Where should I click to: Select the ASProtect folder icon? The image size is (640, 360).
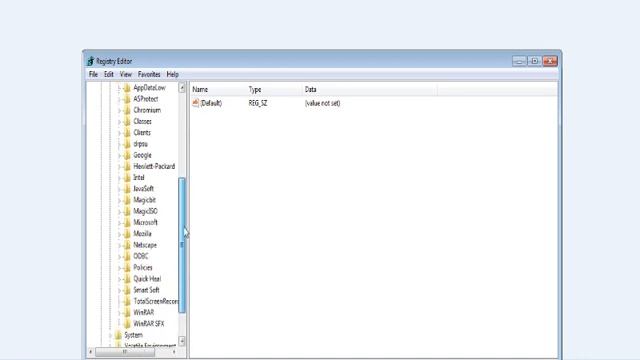[127, 99]
